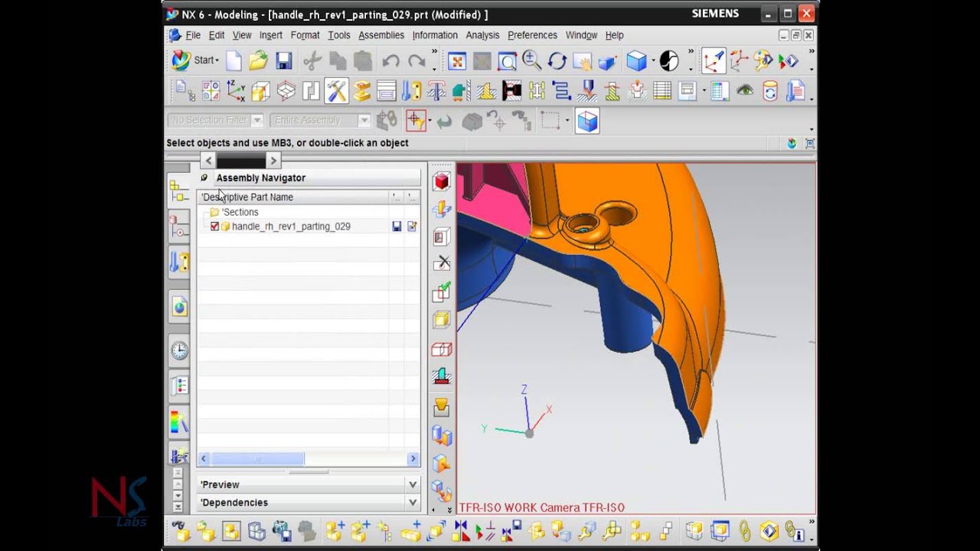The height and width of the screenshot is (551, 980).
Task: Click the Undo arrow icon
Action: tap(391, 61)
